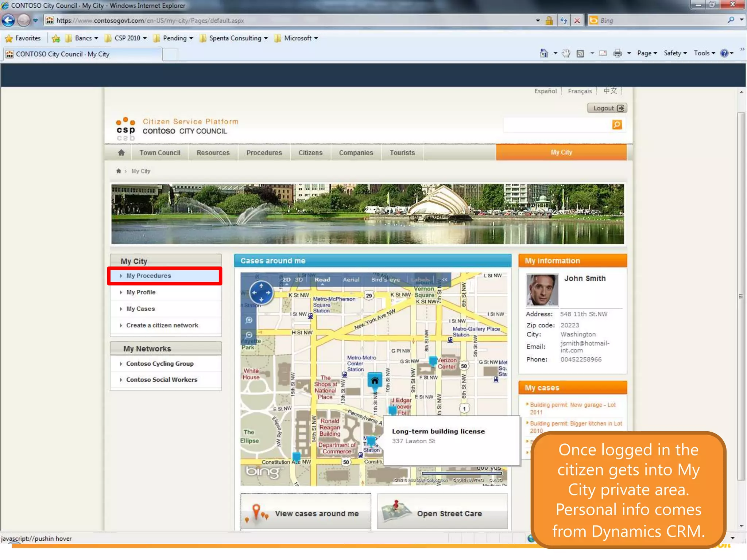Click the map pan compass control
Screen dimensions: 747x560
click(x=261, y=292)
